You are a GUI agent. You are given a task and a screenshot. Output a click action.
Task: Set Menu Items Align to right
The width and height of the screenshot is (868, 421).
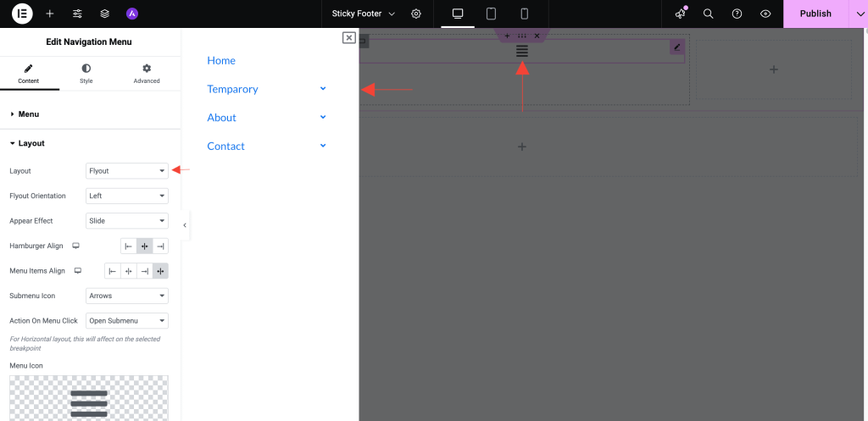(144, 271)
